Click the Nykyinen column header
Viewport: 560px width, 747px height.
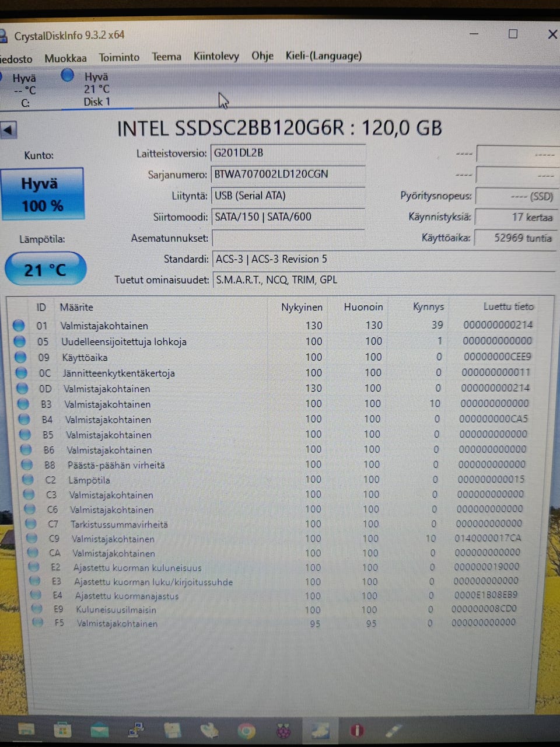(x=302, y=307)
